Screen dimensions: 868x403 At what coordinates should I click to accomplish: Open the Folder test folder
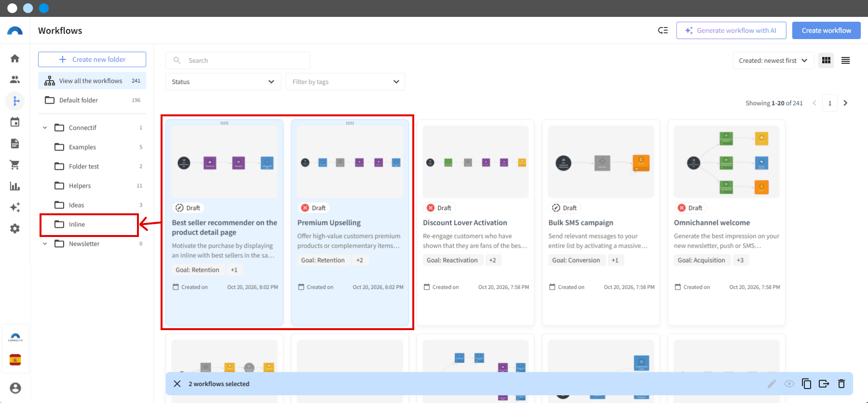(x=92, y=167)
